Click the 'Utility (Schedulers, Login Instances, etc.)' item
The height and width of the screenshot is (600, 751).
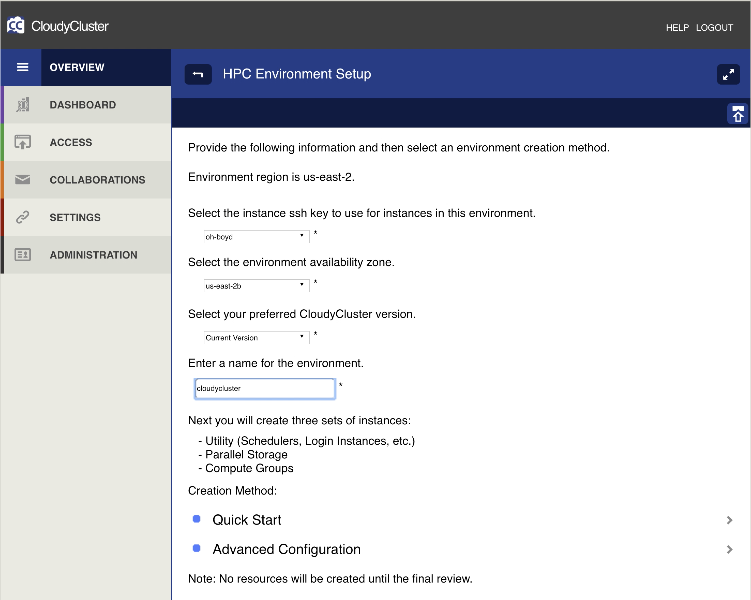tap(310, 441)
